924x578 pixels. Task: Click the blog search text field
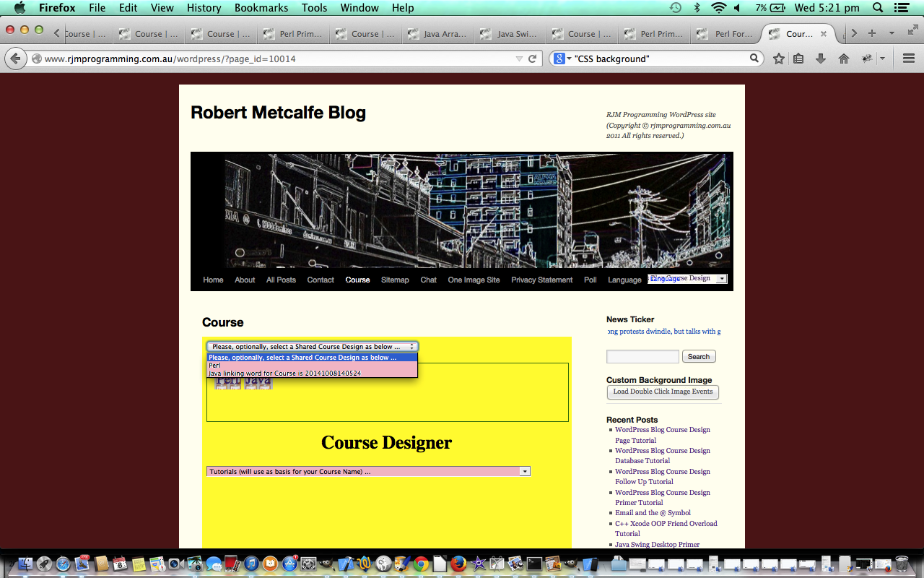coord(642,356)
